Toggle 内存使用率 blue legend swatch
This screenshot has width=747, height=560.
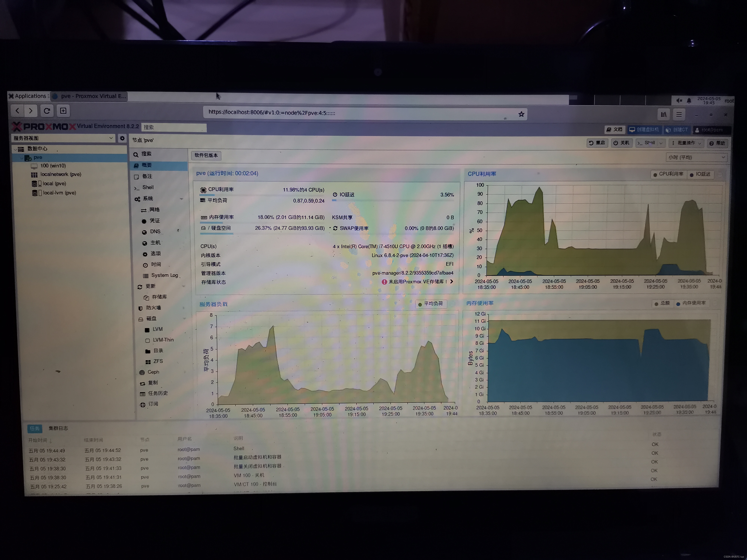(678, 304)
